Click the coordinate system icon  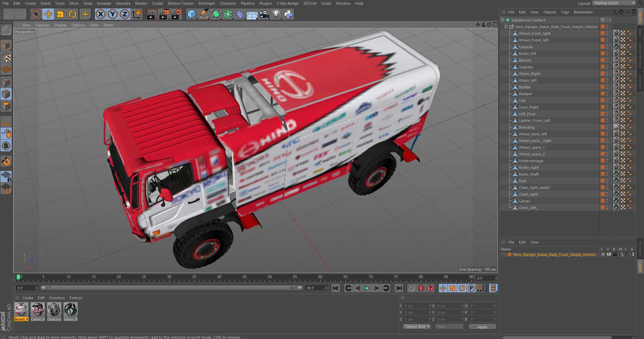[137, 14]
